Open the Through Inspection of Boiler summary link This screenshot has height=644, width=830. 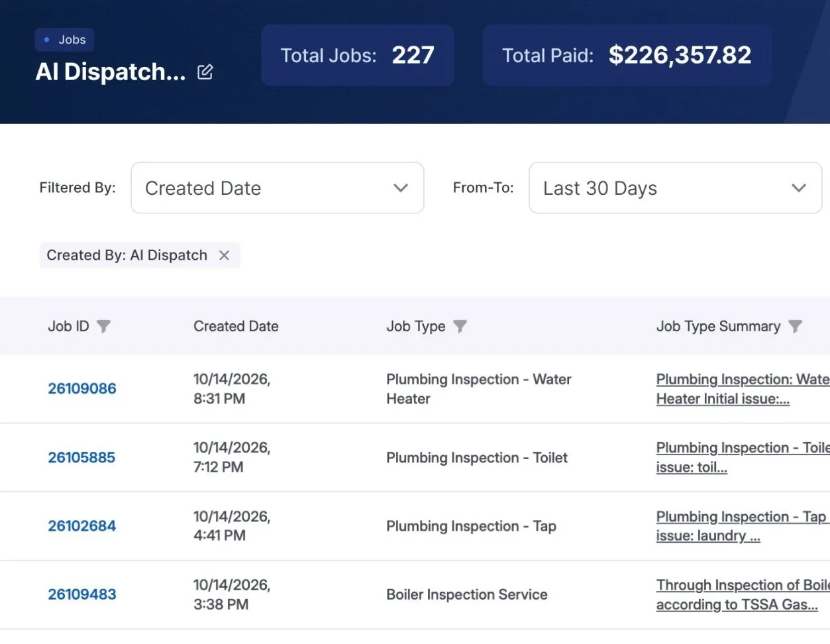coord(743,595)
